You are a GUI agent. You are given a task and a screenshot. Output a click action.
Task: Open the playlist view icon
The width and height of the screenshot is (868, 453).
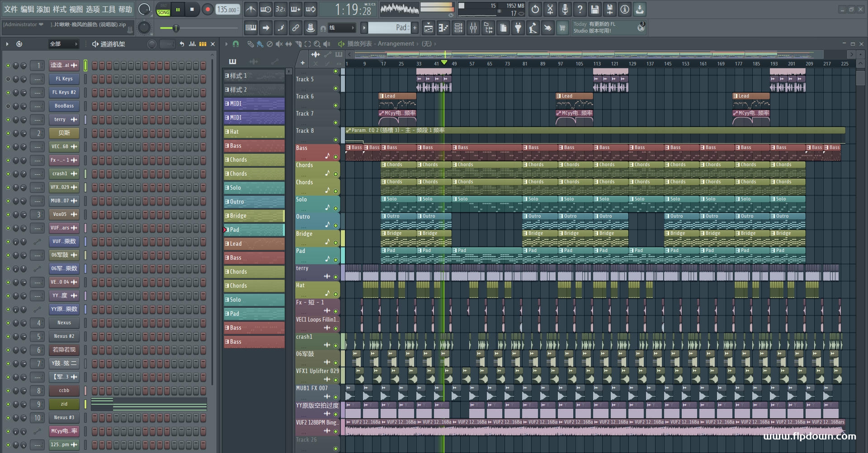click(x=429, y=28)
